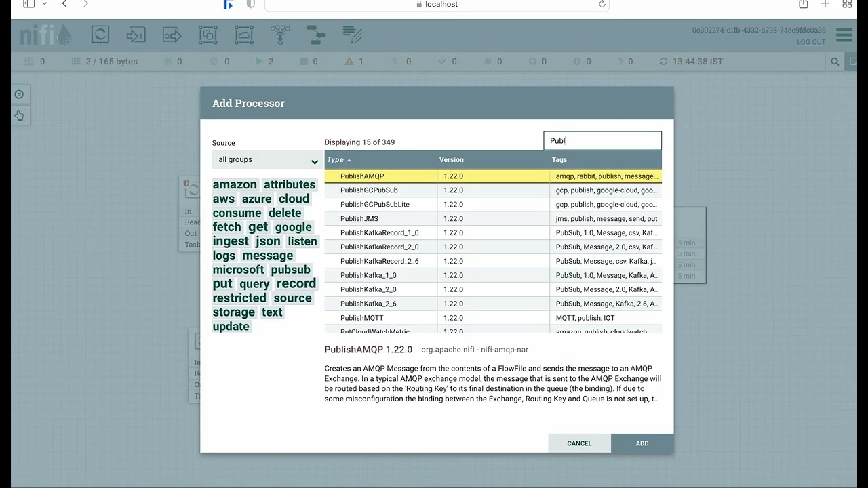This screenshot has width=868, height=488.
Task: Select the google tag
Action: pyautogui.click(x=293, y=227)
